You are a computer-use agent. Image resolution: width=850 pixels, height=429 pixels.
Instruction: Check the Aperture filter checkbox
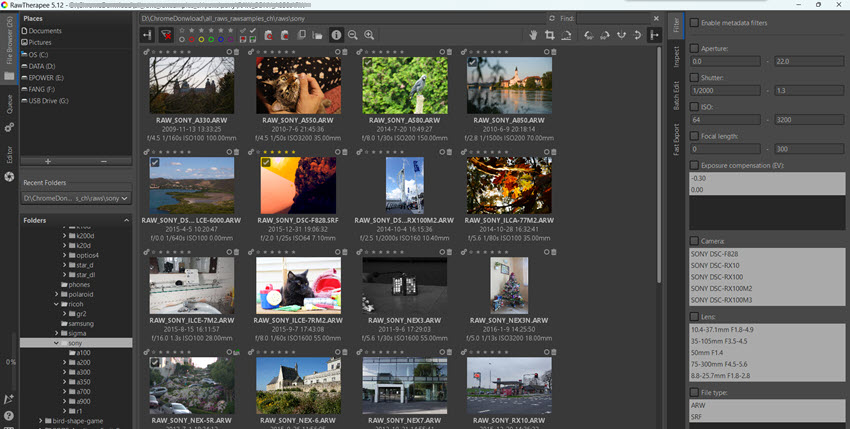(x=694, y=48)
